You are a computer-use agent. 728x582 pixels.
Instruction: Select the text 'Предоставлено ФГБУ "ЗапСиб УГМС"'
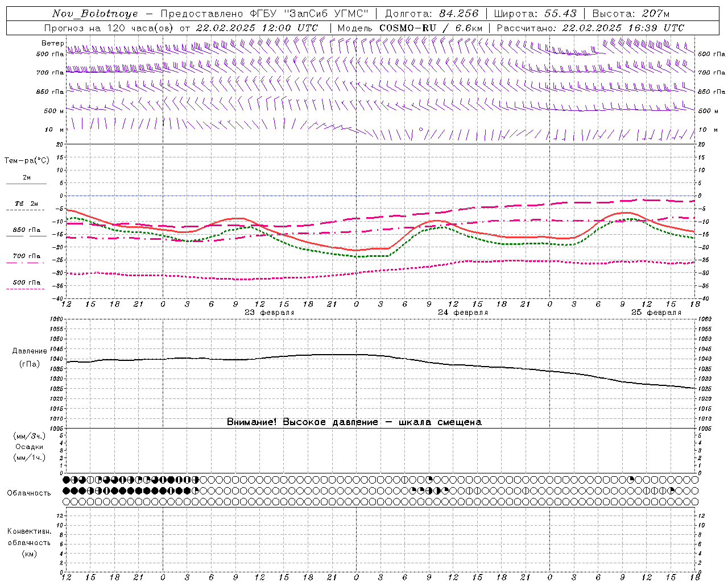[264, 14]
